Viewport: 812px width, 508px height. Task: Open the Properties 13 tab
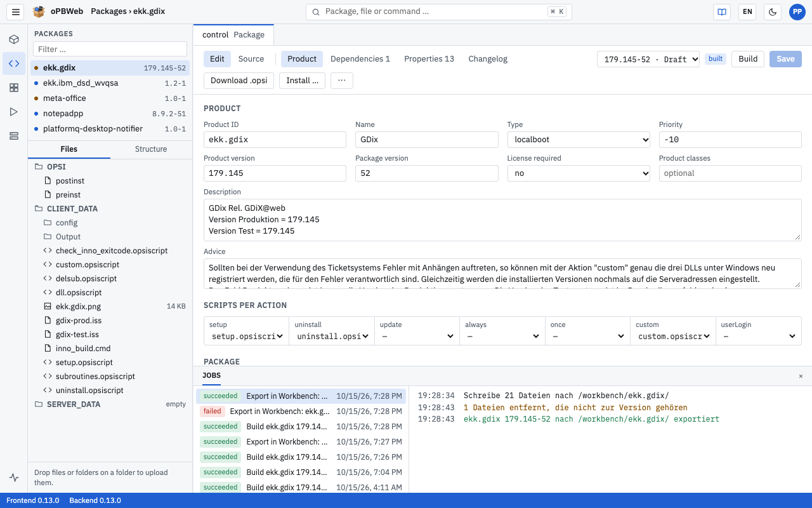429,59
